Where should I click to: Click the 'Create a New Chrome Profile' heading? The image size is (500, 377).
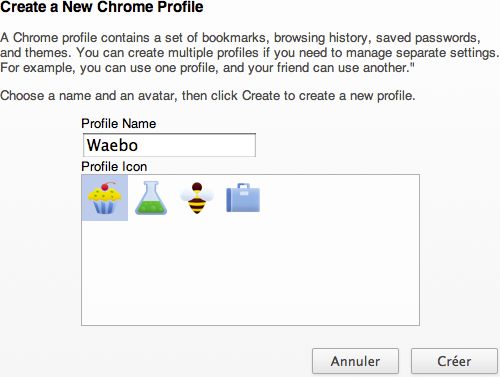tap(102, 7)
